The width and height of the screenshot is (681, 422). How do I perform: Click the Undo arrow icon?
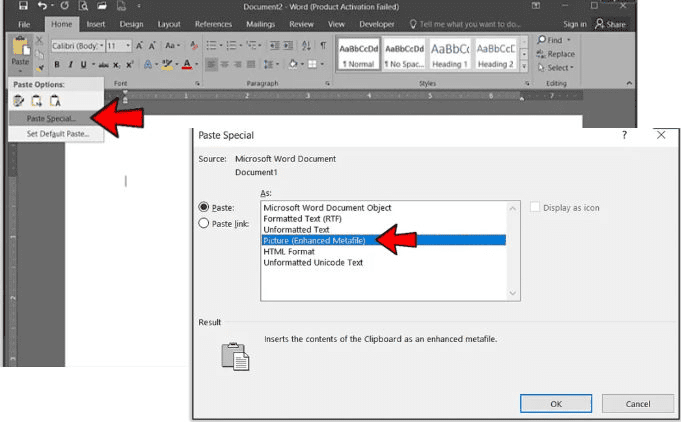point(44,6)
